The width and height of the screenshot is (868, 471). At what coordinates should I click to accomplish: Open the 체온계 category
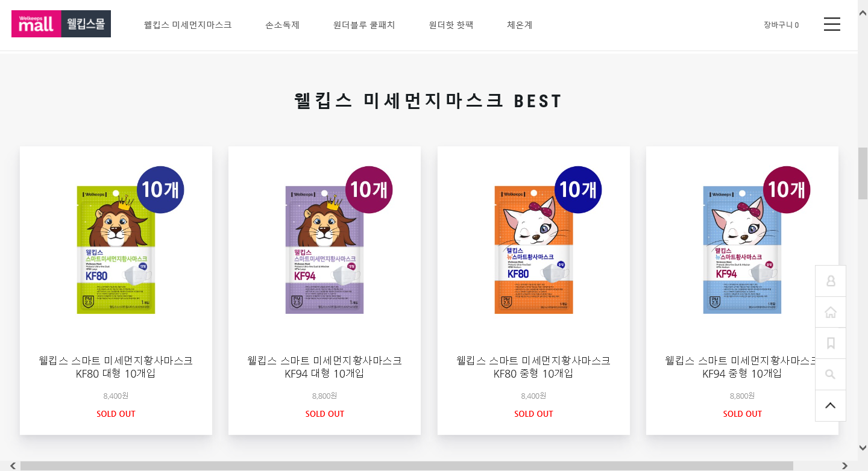520,25
